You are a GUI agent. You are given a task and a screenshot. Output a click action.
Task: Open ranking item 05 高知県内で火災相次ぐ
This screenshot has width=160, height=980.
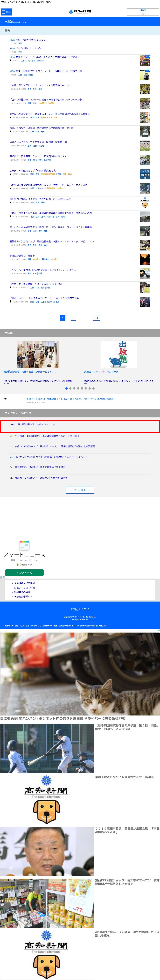click(41, 477)
